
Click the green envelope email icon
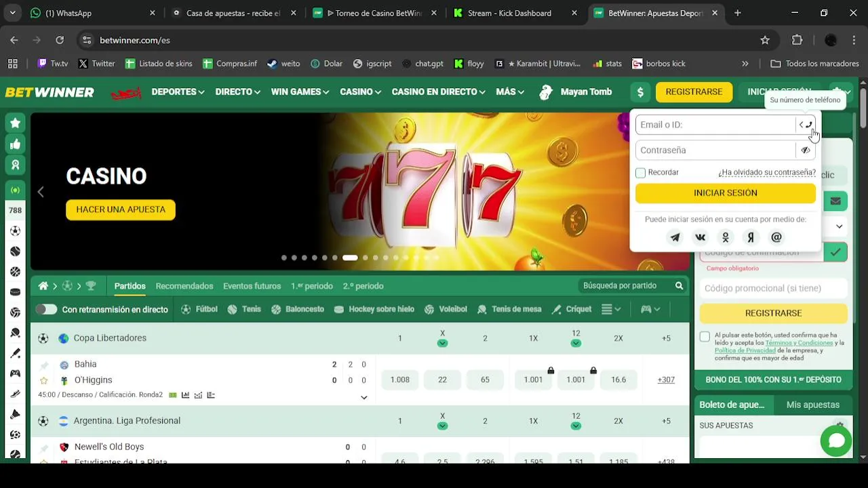835,201
